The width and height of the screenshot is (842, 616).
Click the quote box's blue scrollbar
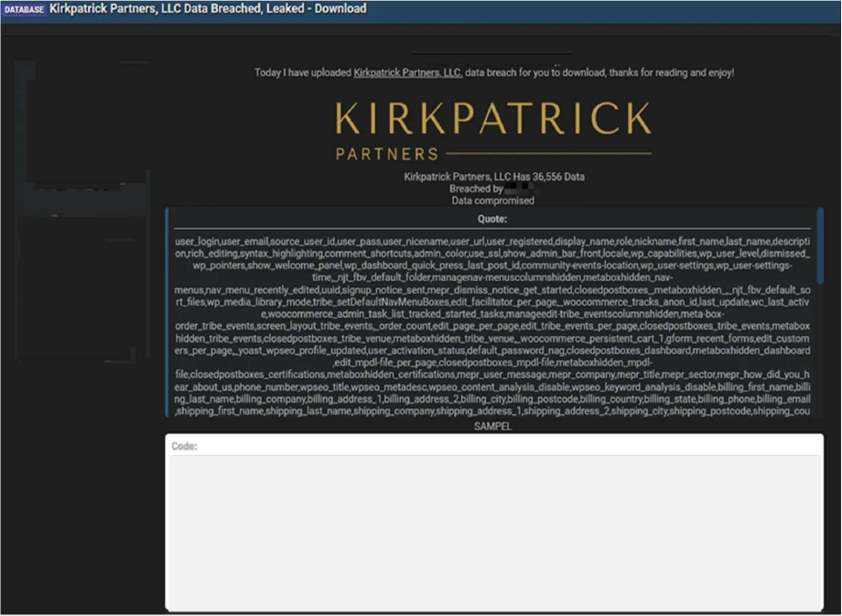click(x=820, y=245)
